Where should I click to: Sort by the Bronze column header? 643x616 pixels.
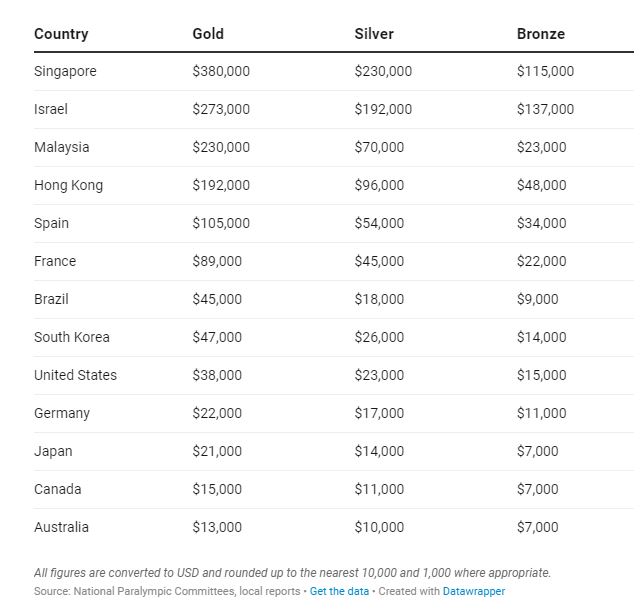click(541, 34)
